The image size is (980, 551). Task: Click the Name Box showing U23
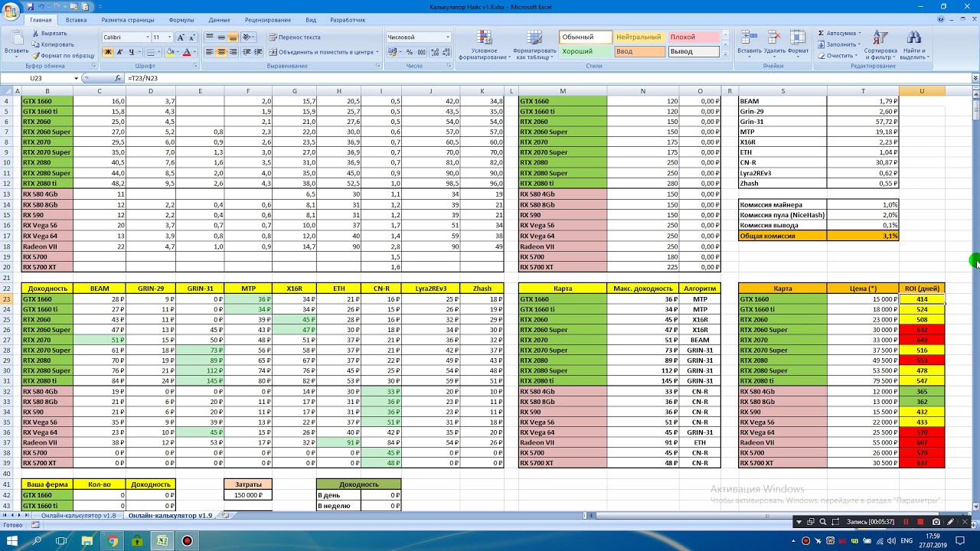40,78
